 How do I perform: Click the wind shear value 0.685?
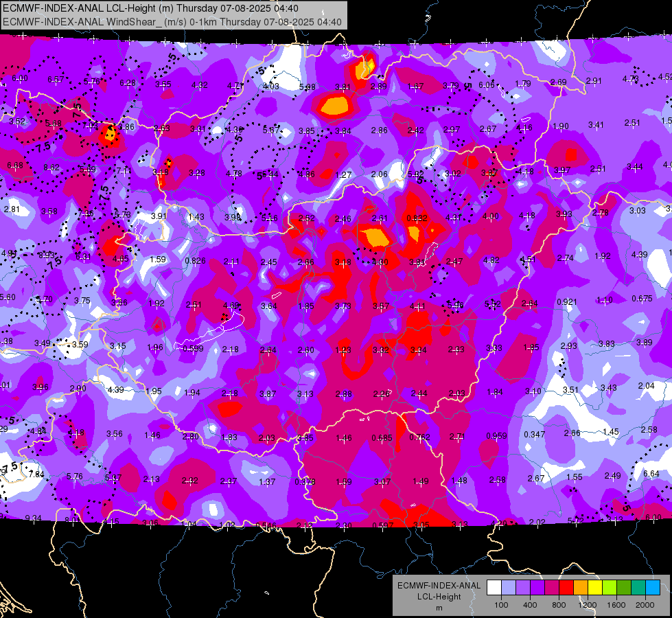click(382, 438)
